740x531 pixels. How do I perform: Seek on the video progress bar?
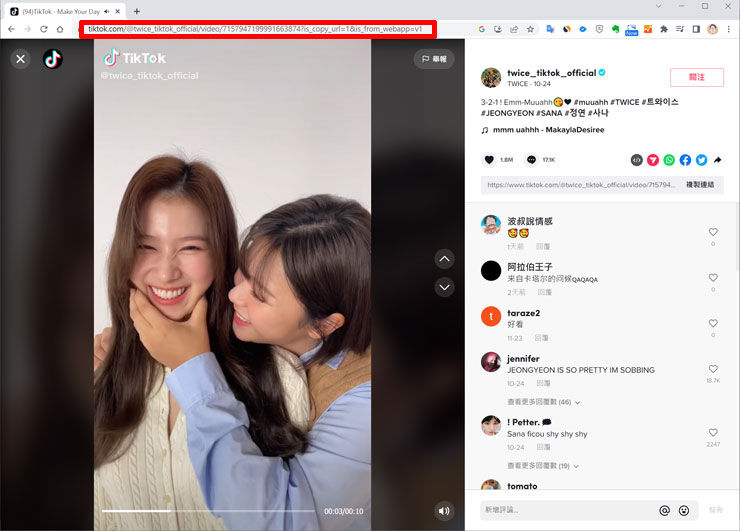pyautogui.click(x=208, y=511)
